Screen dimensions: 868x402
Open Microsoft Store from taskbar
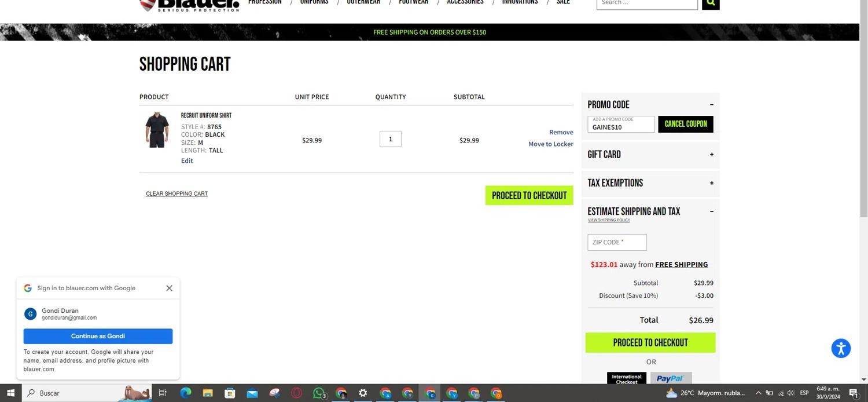(x=230, y=393)
